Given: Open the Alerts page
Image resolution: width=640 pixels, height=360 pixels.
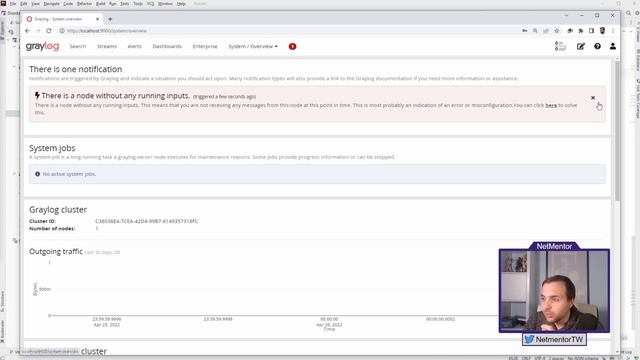Looking at the screenshot, I should click(x=134, y=47).
